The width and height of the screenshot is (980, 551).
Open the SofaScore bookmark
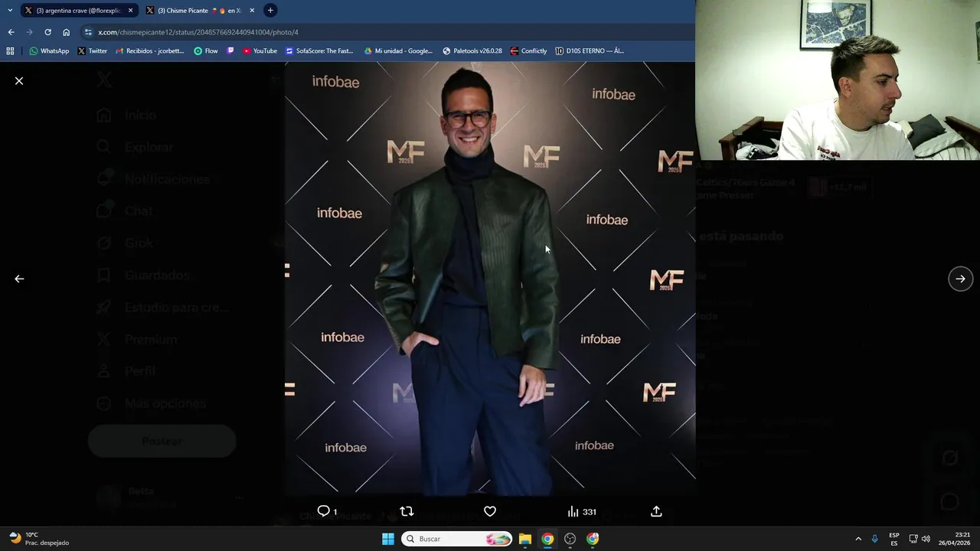point(319,51)
